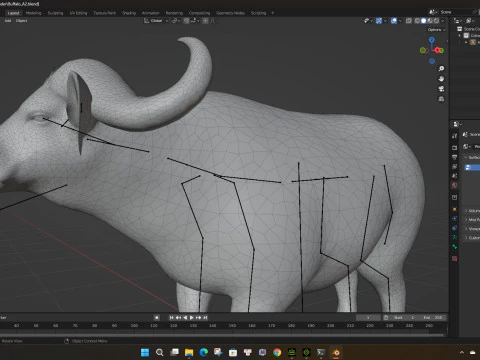The width and height of the screenshot is (480, 360).
Task: Expand the Viewport Display panel
Action: click(472, 229)
